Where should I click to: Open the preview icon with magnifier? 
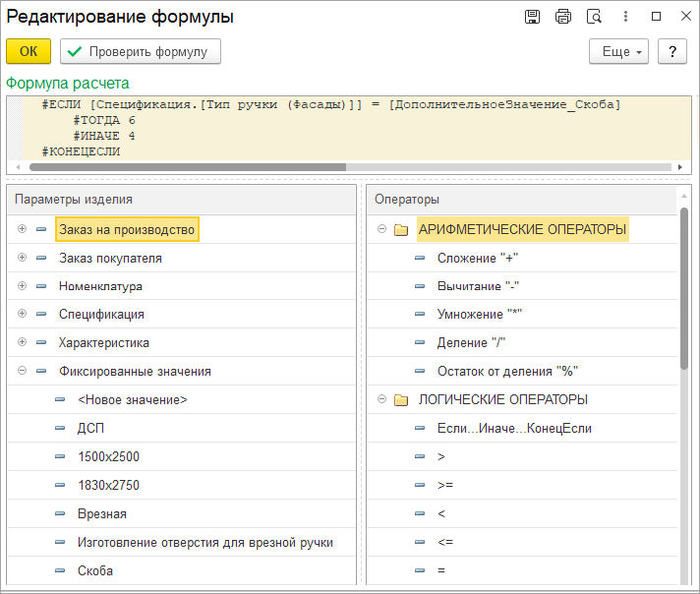coord(593,17)
